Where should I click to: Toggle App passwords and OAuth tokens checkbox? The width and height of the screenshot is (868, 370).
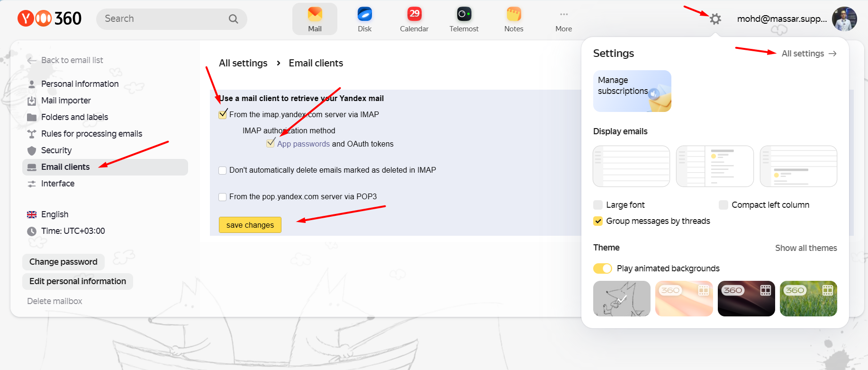[x=271, y=144]
